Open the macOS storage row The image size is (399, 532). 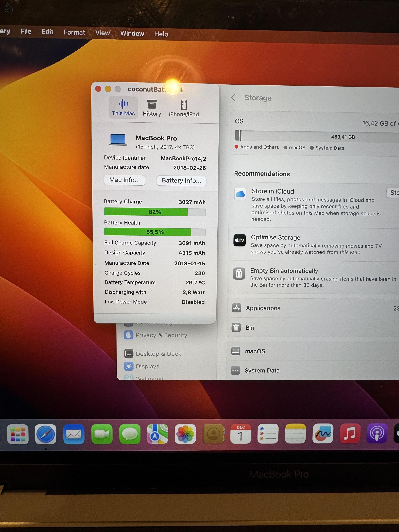pyautogui.click(x=313, y=351)
